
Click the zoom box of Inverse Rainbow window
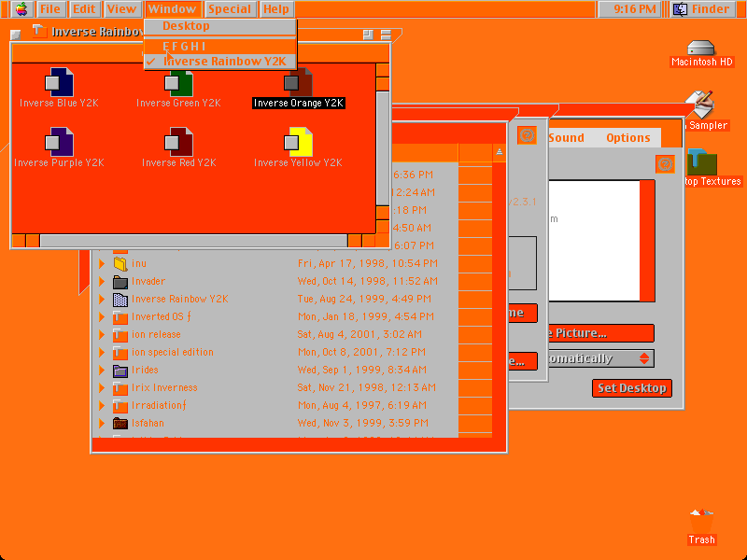[x=368, y=35]
